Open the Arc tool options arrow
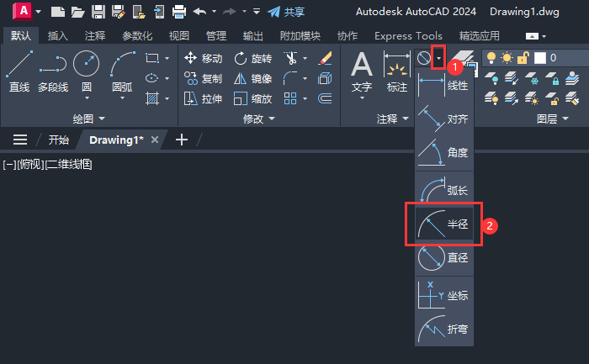 click(122, 98)
